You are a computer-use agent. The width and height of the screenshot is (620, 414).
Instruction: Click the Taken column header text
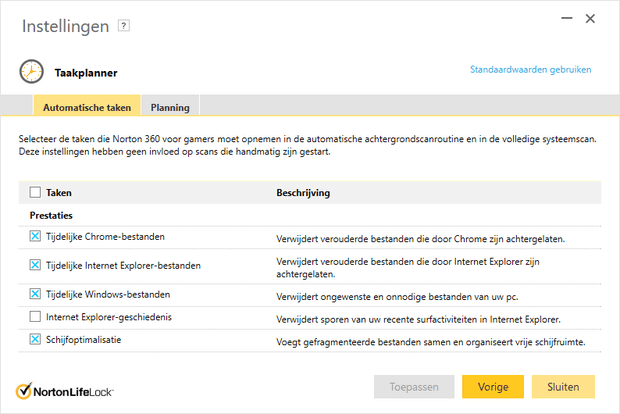point(59,193)
